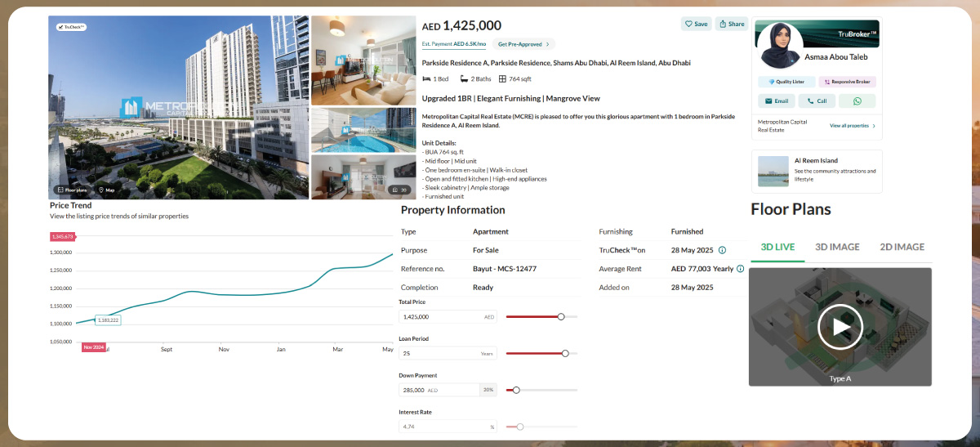Screen dimensions: 980x447
Task: Open View all properties chevron link
Action: point(853,126)
